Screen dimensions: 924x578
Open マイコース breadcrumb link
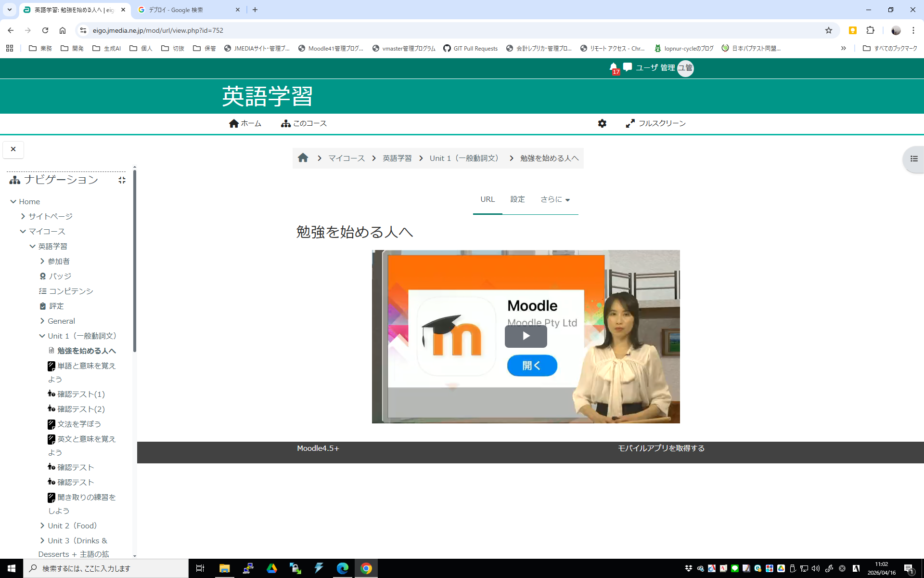click(x=346, y=158)
